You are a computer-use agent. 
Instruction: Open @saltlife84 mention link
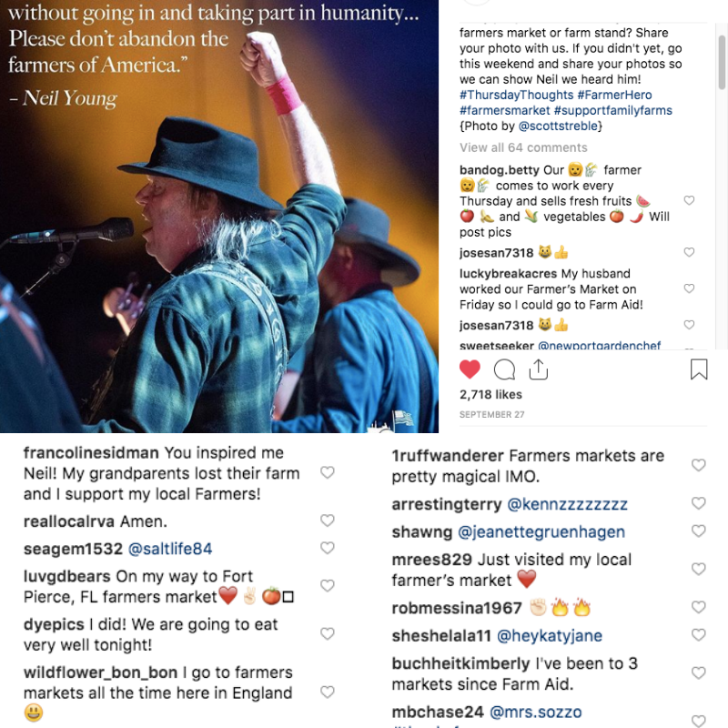(x=170, y=549)
